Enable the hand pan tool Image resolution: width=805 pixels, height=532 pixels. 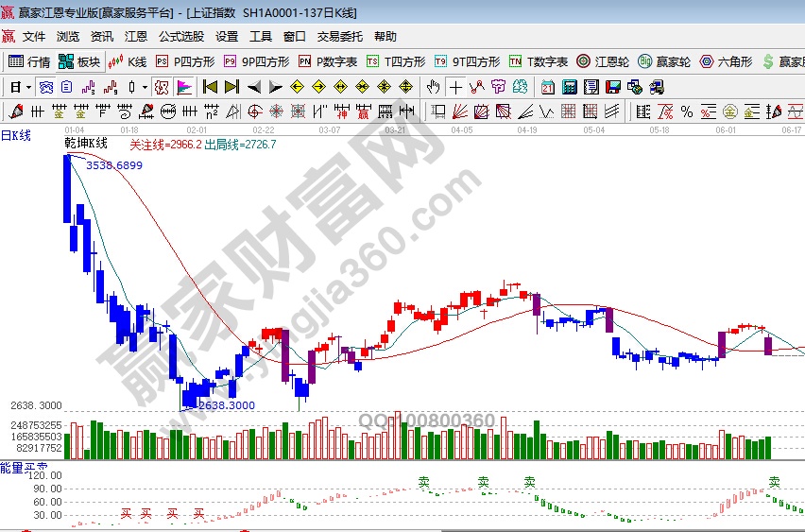click(433, 87)
